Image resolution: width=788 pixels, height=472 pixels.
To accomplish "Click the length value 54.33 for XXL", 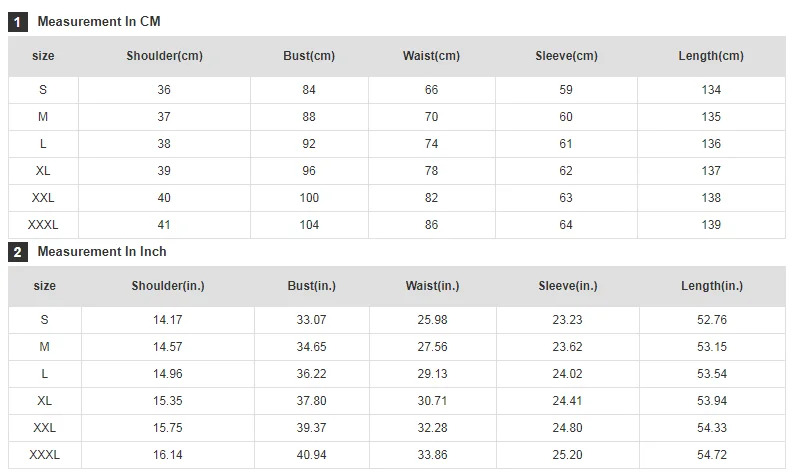I will pos(712,428).
